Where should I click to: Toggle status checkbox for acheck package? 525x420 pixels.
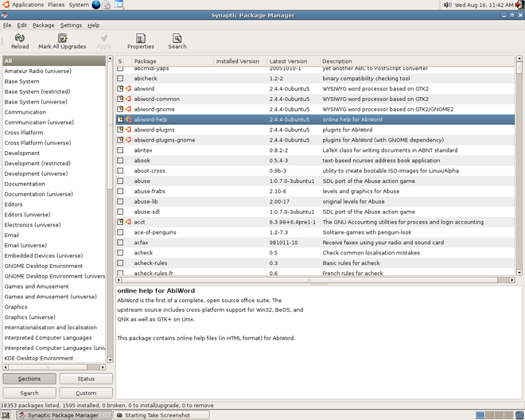pyautogui.click(x=120, y=253)
